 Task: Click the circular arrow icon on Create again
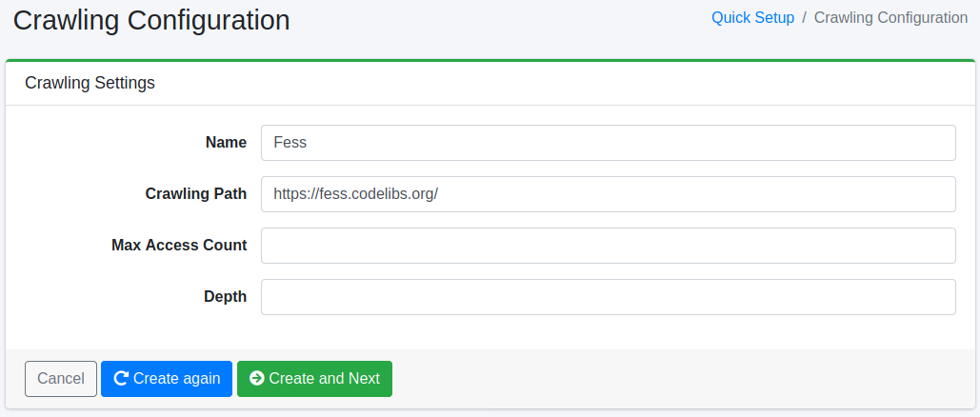click(121, 379)
